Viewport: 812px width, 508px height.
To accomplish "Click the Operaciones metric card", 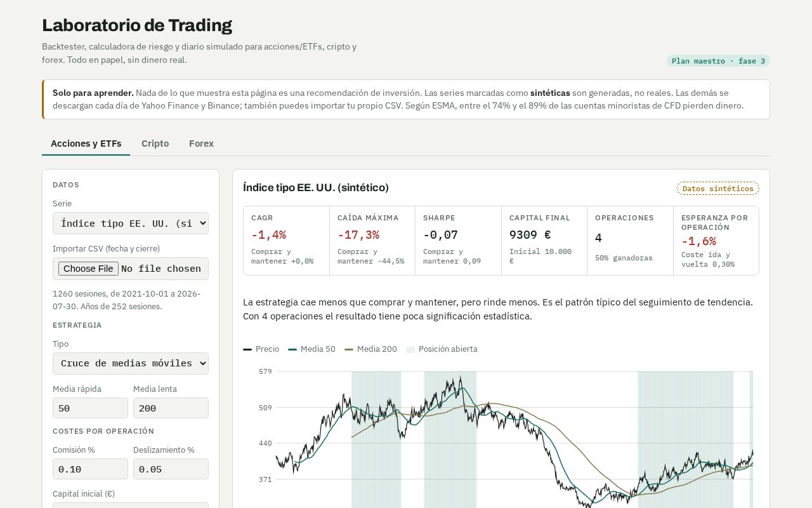I will (x=630, y=241).
